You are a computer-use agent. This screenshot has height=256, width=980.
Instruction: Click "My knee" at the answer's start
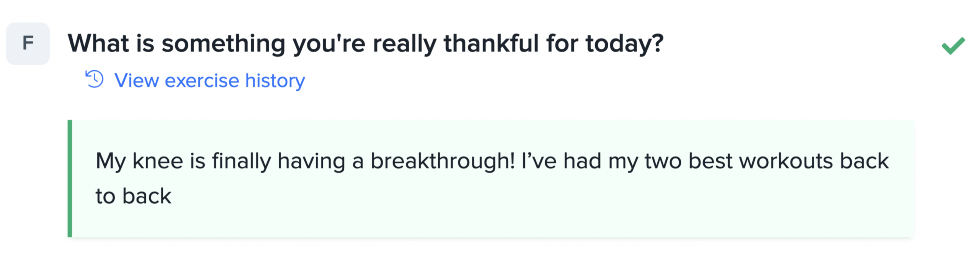tap(139, 161)
